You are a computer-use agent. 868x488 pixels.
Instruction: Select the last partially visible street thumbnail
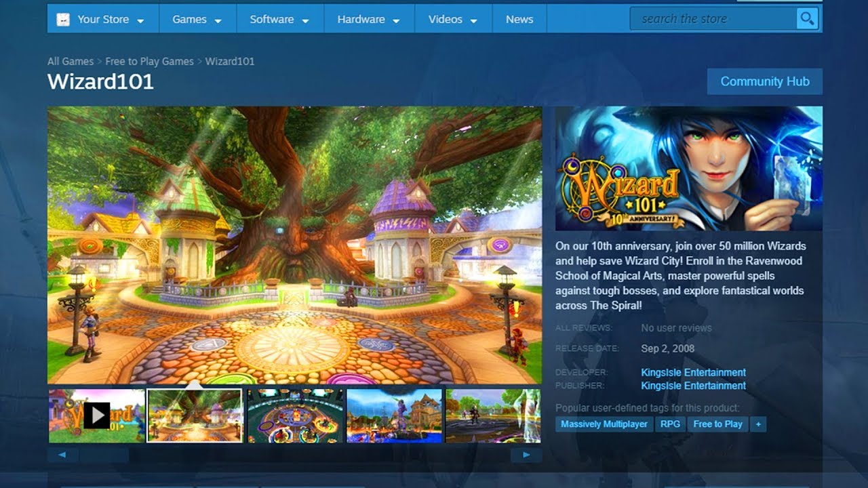493,415
